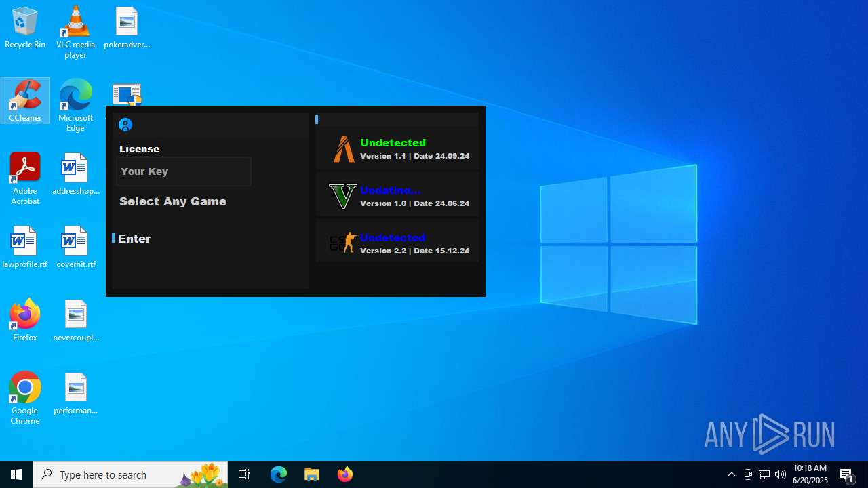Open the Recycle Bin desktop icon
The width and height of the screenshot is (868, 488).
25,28
